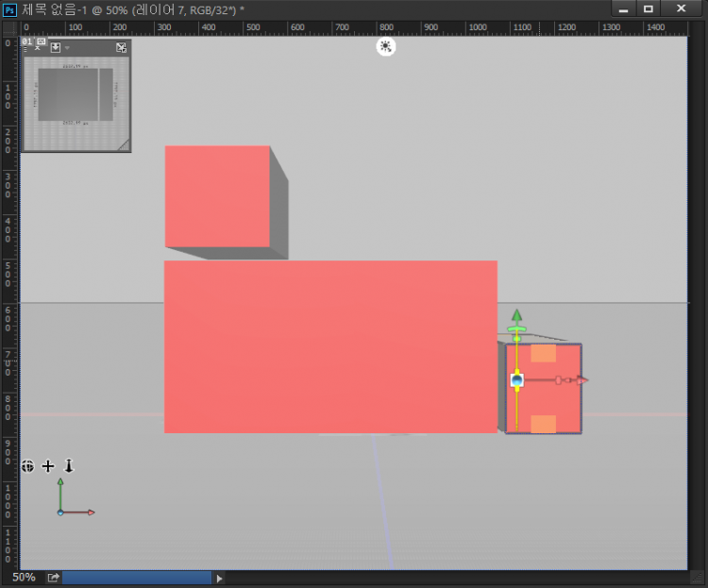Image resolution: width=708 pixels, height=588 pixels.
Task: Swap main and secondary view
Action: (x=121, y=47)
